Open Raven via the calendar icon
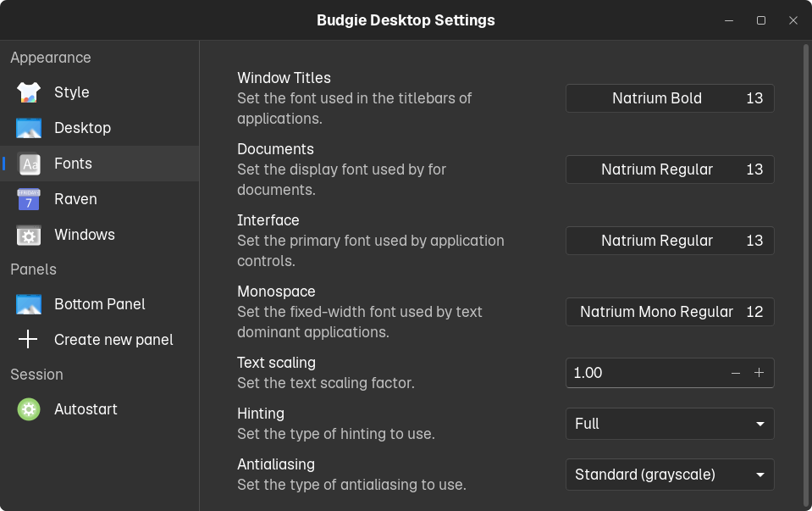The width and height of the screenshot is (812, 511). click(x=29, y=199)
